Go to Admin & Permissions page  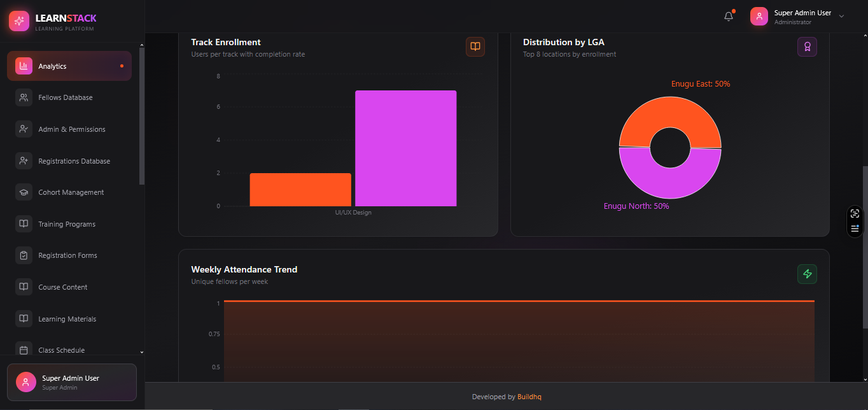pyautogui.click(x=71, y=129)
